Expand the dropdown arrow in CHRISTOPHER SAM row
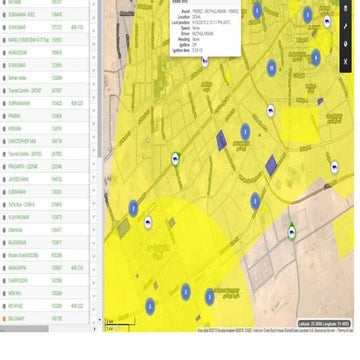Screen dimensions: 360x360 coord(93,141)
